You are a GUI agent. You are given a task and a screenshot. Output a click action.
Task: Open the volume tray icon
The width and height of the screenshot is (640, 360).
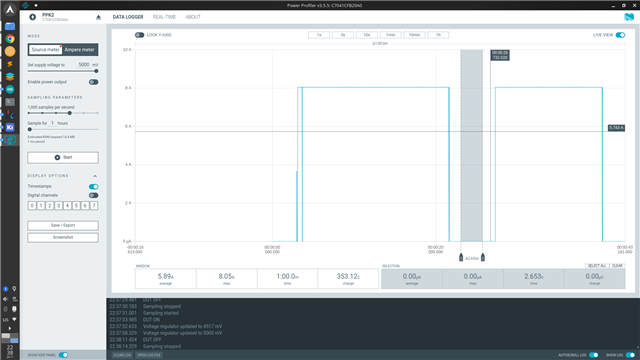(5, 299)
